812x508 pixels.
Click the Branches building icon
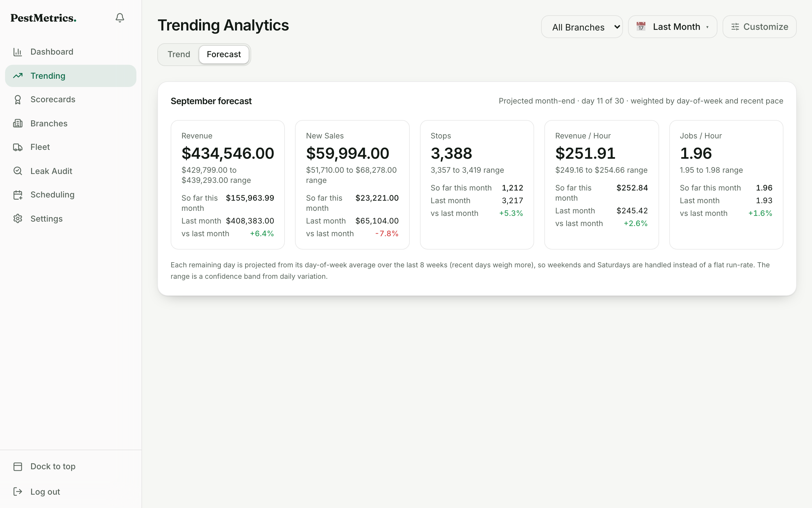(18, 123)
